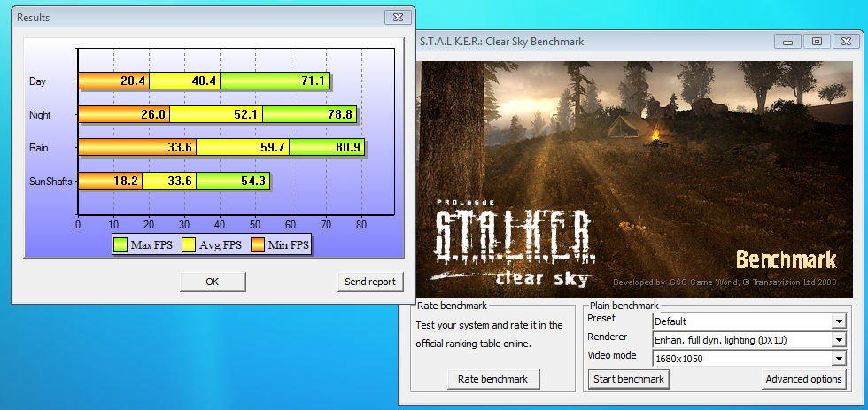This screenshot has height=410, width=868.
Task: Click the Night max FPS value 78.8
Action: tap(341, 115)
